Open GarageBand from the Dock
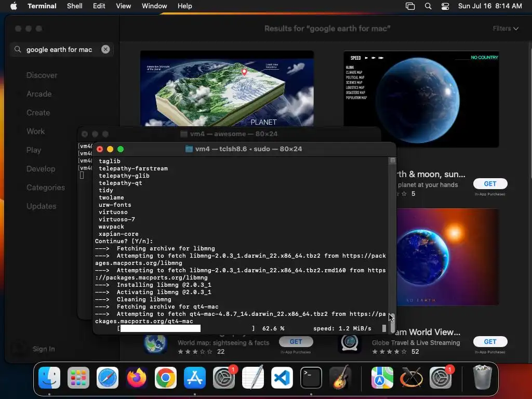This screenshot has height=399, width=532. pyautogui.click(x=341, y=377)
